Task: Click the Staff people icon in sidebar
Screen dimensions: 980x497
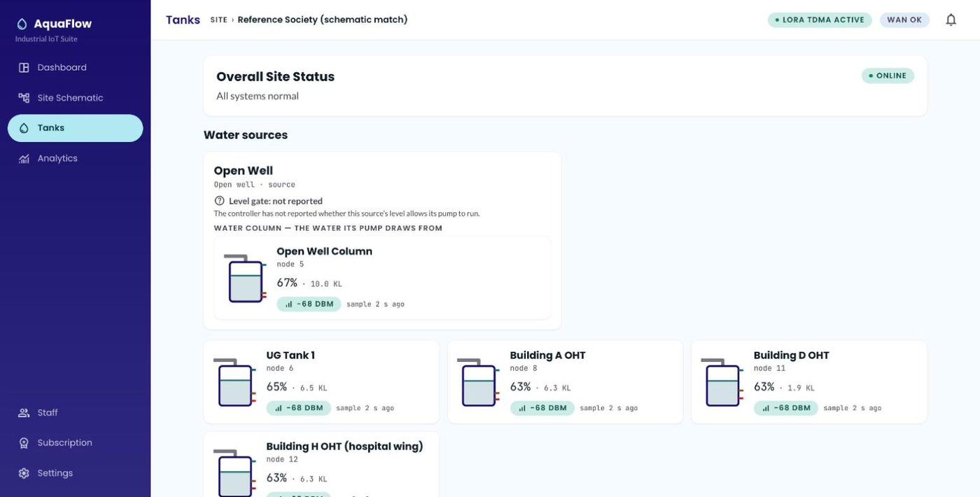Action: 24,413
